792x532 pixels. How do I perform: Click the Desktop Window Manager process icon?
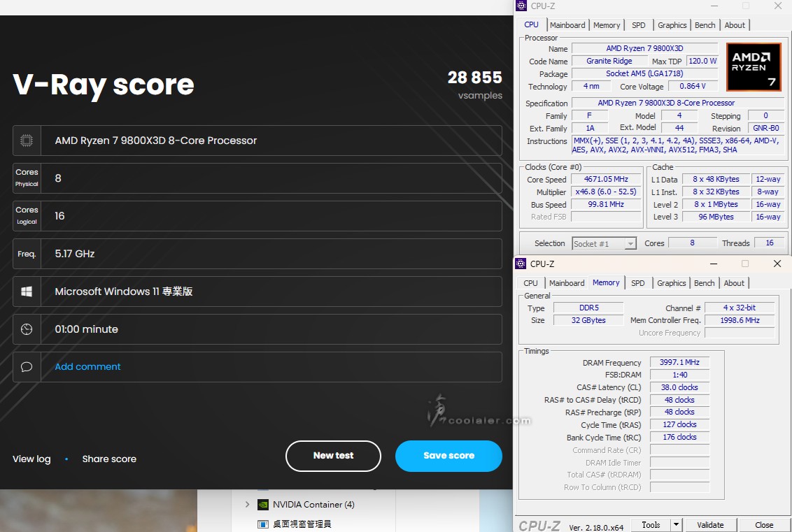pos(263,524)
